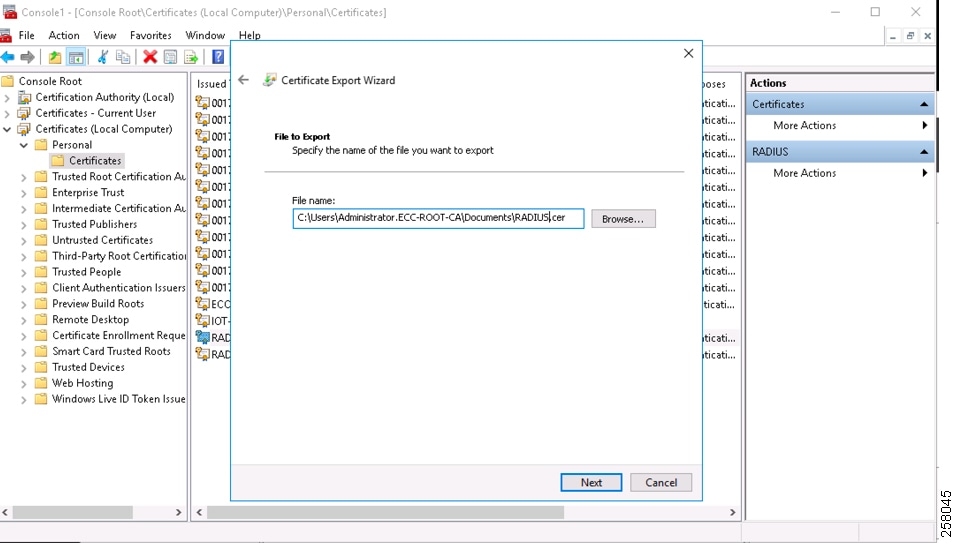Expand Enterprise Trust folder

(x=24, y=193)
